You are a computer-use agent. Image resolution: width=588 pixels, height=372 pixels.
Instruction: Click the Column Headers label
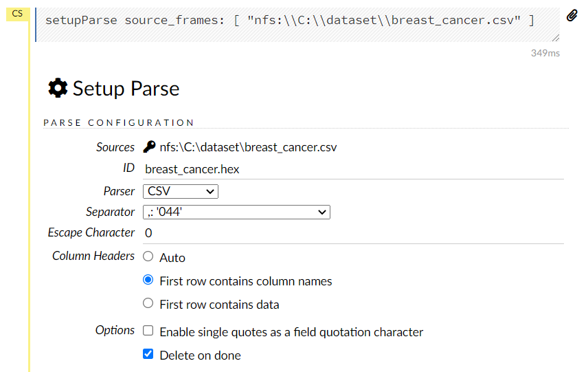pyautogui.click(x=93, y=256)
